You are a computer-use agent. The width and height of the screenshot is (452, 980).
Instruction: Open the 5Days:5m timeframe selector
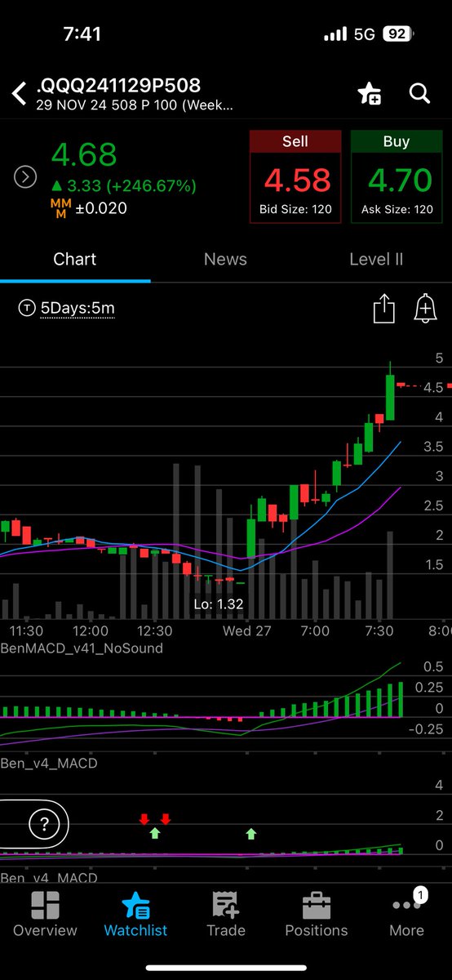click(x=66, y=308)
